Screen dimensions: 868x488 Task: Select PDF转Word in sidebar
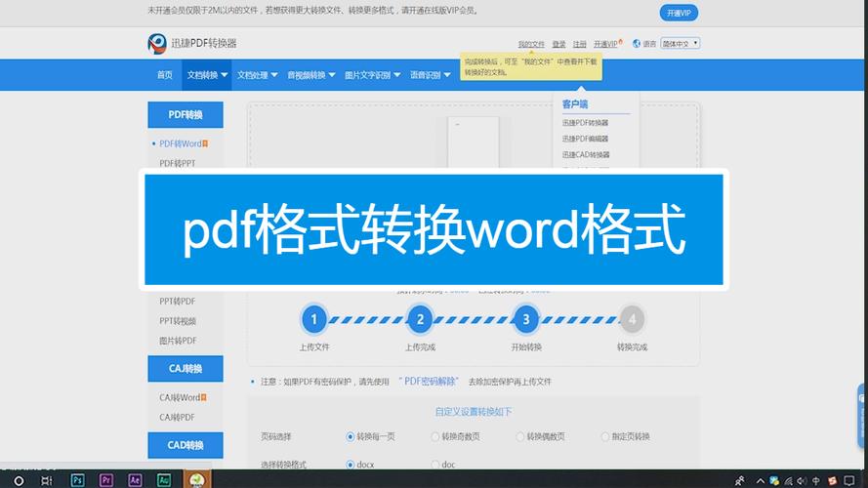click(x=183, y=143)
